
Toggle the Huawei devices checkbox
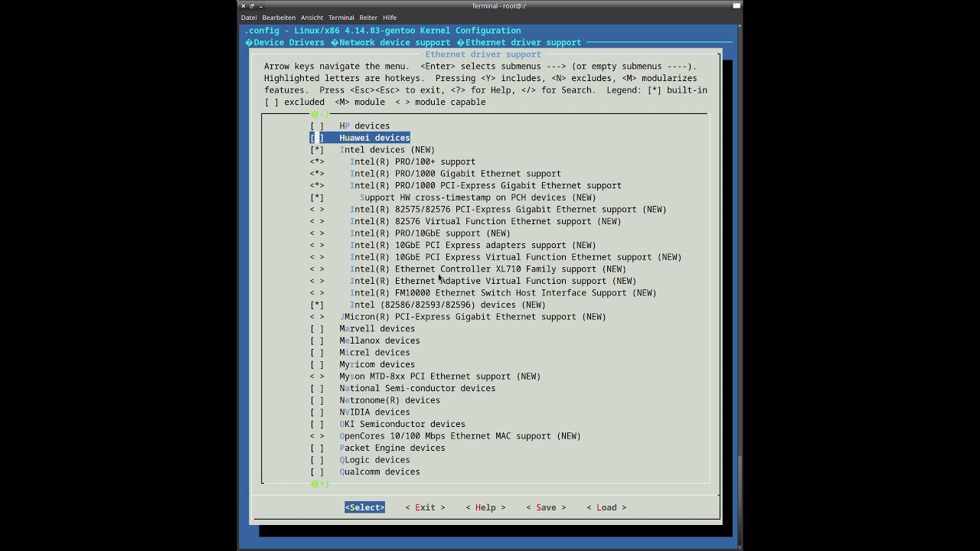click(317, 138)
